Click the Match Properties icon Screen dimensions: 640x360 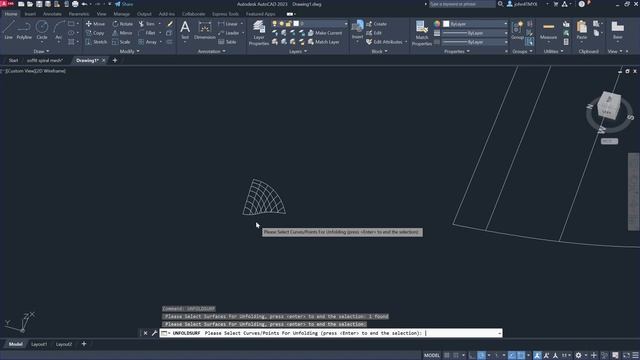[x=422, y=32]
